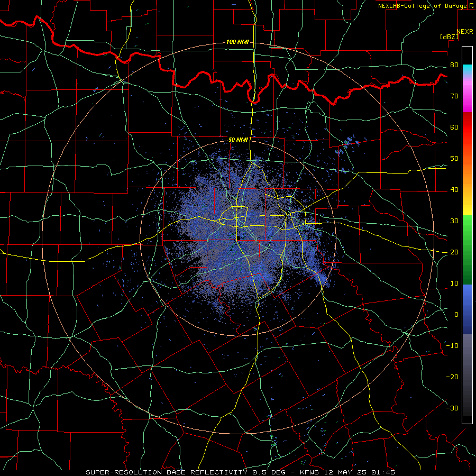Click the NEXR label above the color scale
This screenshot has height=476, width=476.
point(464,32)
